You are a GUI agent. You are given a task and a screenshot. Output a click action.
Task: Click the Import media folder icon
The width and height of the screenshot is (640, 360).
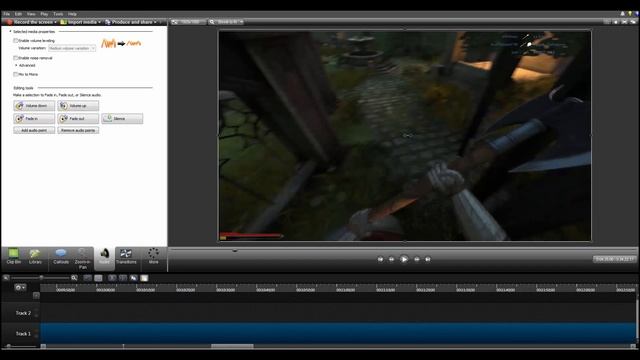(x=63, y=22)
